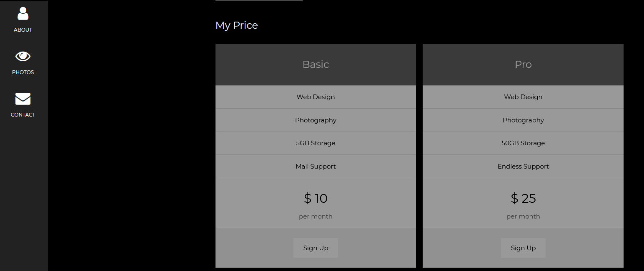Click the envelope icon above CONTACT
Image resolution: width=644 pixels, height=271 pixels.
23,99
